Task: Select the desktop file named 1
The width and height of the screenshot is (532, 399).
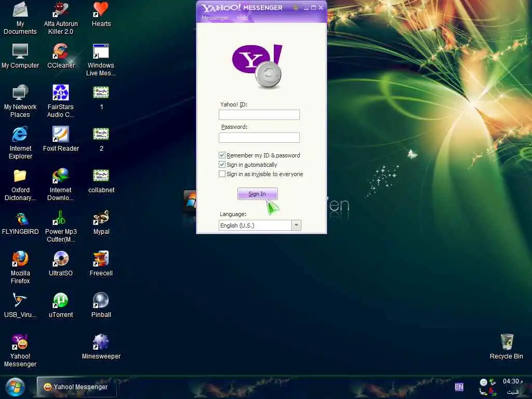Action: click(101, 98)
